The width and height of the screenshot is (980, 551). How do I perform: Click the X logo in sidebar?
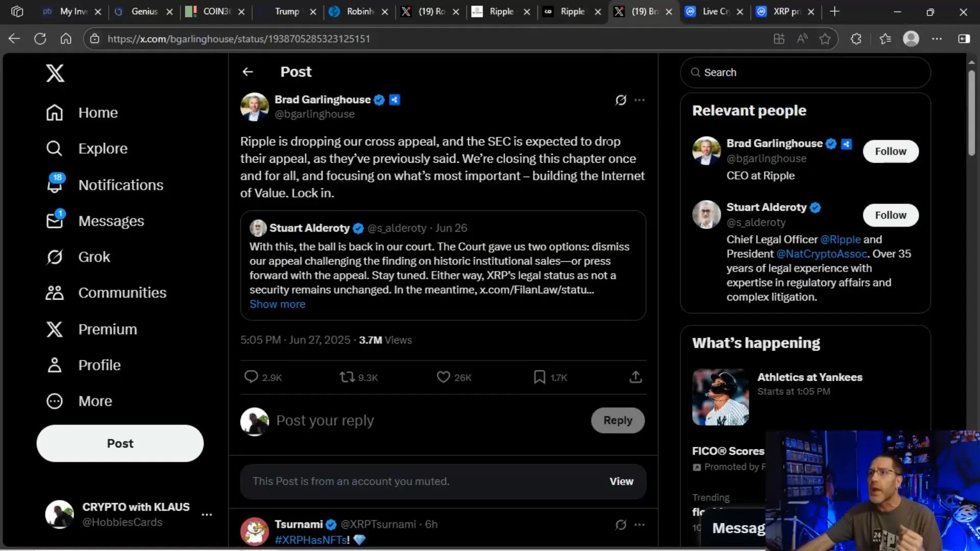click(x=55, y=73)
